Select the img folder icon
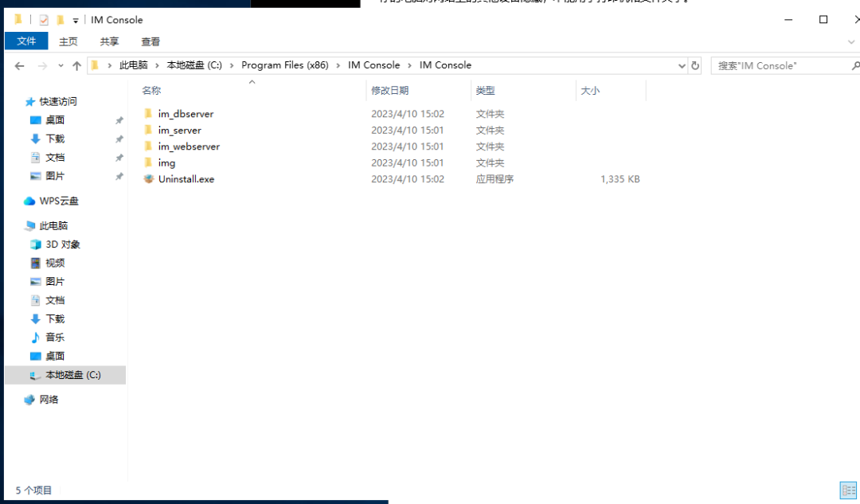This screenshot has width=860, height=504. pyautogui.click(x=148, y=162)
